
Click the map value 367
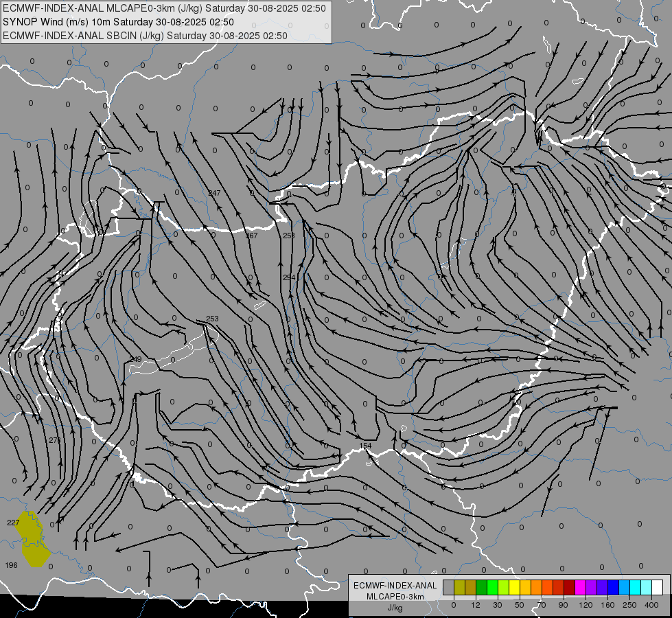252,236
